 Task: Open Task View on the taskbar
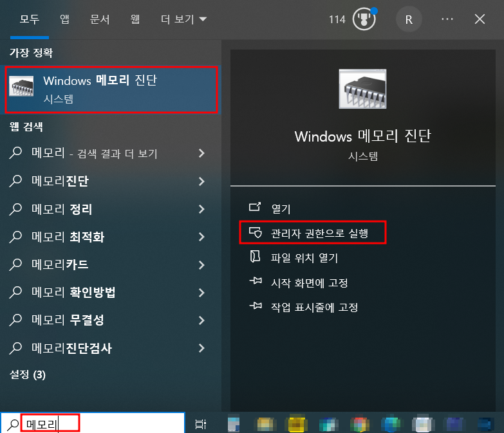point(201,425)
